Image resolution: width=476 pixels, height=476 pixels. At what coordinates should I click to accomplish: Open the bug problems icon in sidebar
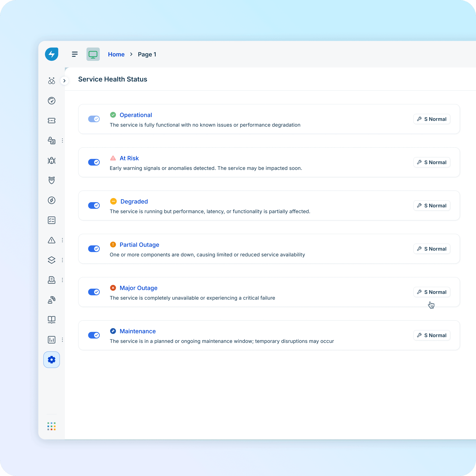coord(51,161)
